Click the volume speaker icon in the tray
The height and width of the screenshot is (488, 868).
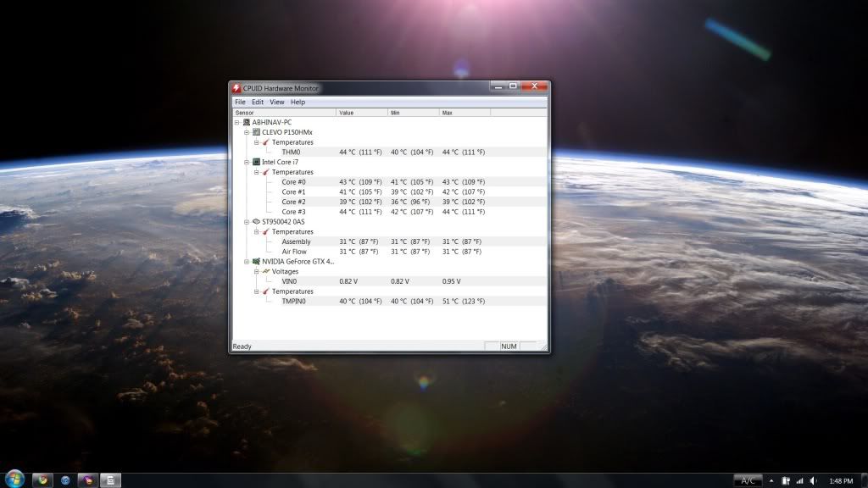tap(813, 481)
